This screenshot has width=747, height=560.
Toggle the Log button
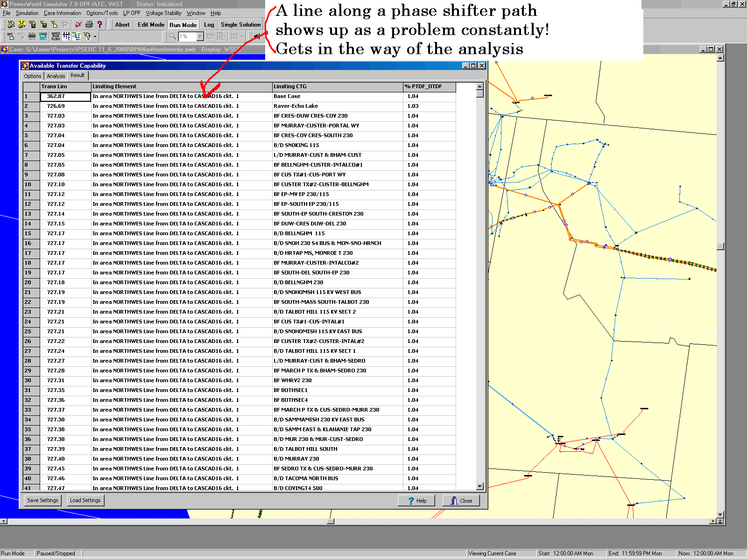coord(209,25)
